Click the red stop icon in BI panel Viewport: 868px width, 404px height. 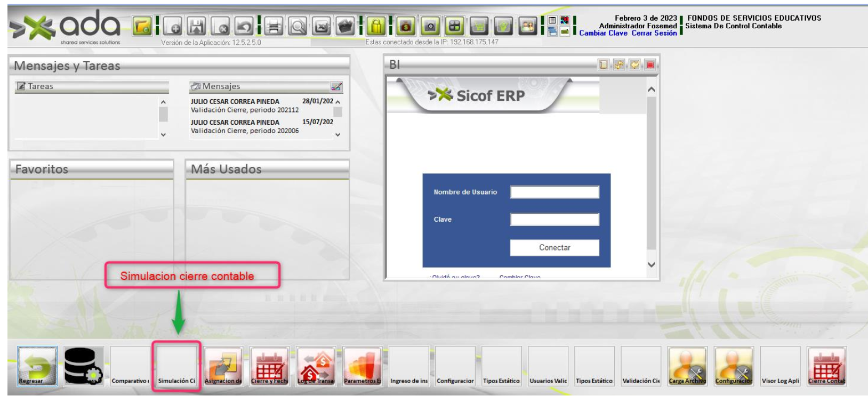point(650,64)
